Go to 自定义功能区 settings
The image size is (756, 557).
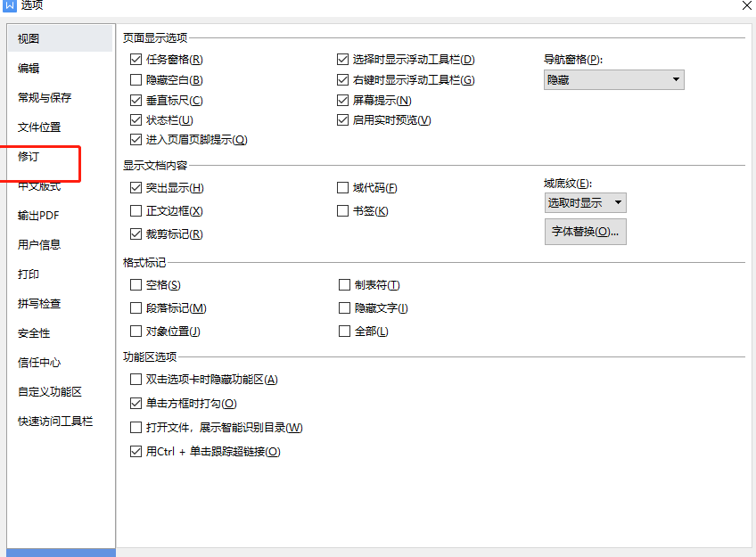click(45, 391)
